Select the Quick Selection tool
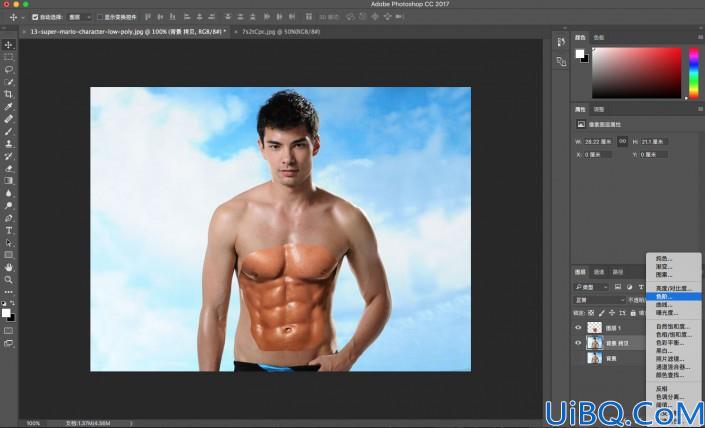The width and height of the screenshot is (705, 428). (8, 82)
